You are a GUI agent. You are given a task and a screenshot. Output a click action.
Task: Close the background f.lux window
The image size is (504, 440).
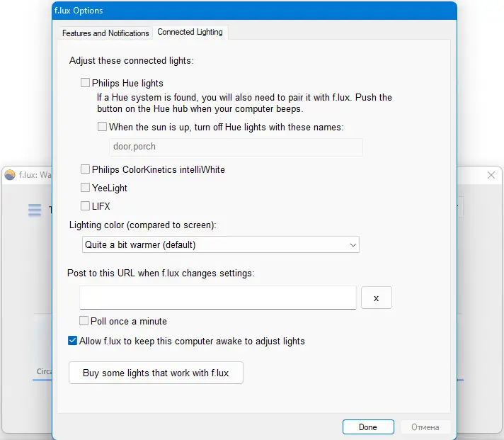coord(491,175)
